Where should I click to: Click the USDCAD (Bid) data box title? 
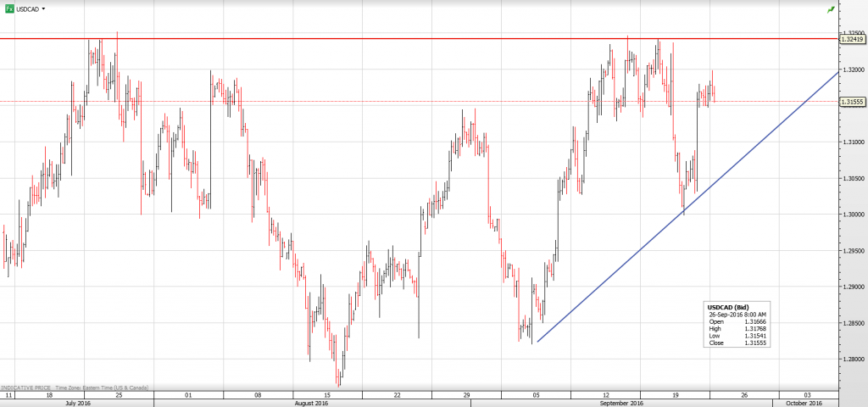727,306
